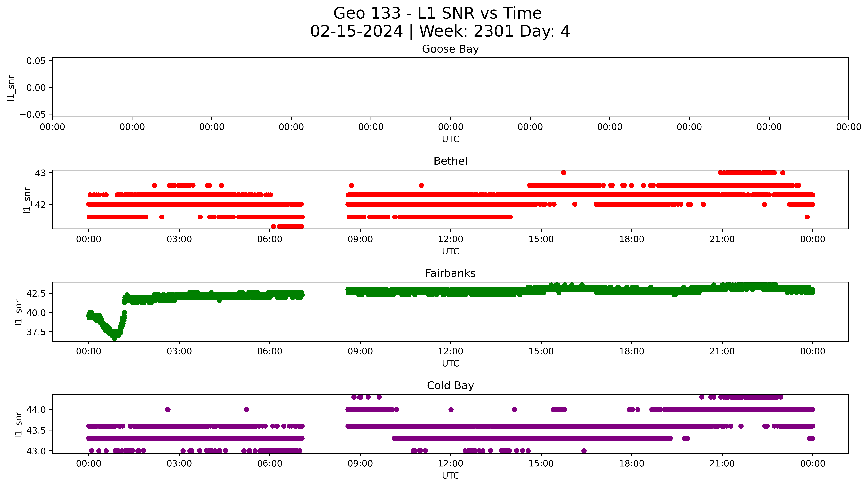The height and width of the screenshot is (487, 868).
Task: Click the 21:00 x-tick in Cold Bay plot
Action: 722,463
